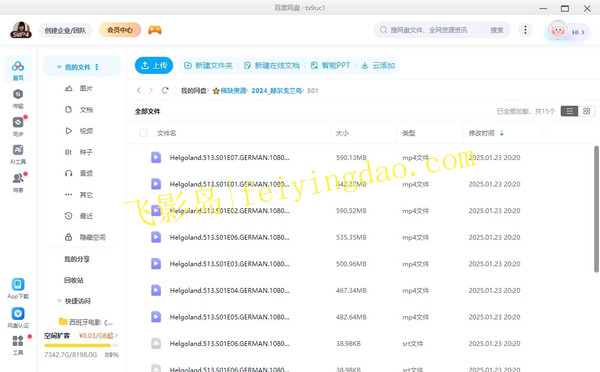Navigate to 2024_赫尔戈兰岛 breadcrumb
This screenshot has width=600, height=372.
pyautogui.click(x=277, y=91)
